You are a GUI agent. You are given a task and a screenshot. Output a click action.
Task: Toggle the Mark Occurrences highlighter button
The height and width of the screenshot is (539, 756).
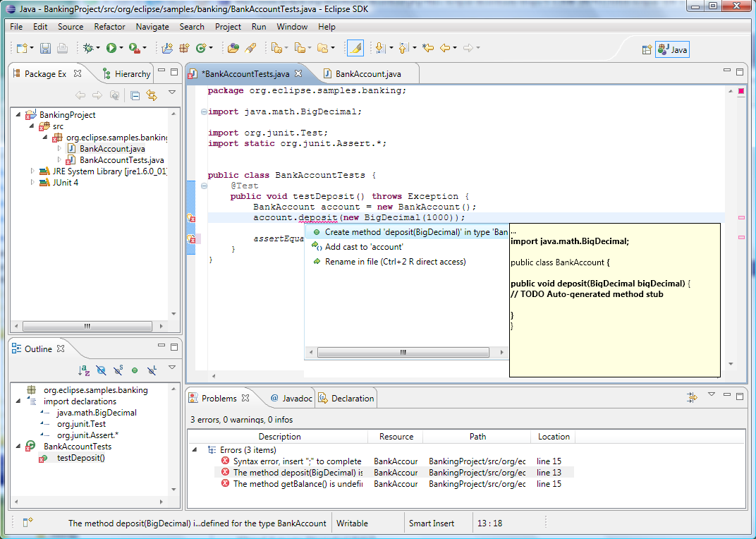tap(355, 48)
